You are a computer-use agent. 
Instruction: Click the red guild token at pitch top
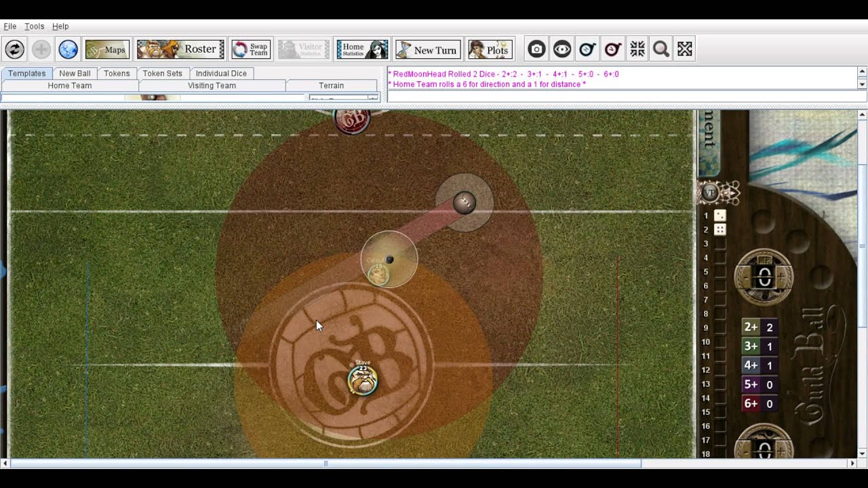[x=352, y=121]
